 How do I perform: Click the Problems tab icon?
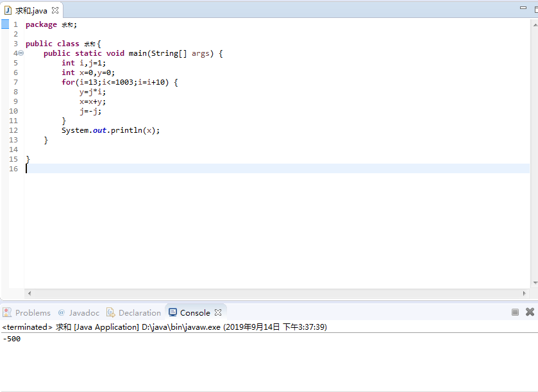click(x=7, y=312)
